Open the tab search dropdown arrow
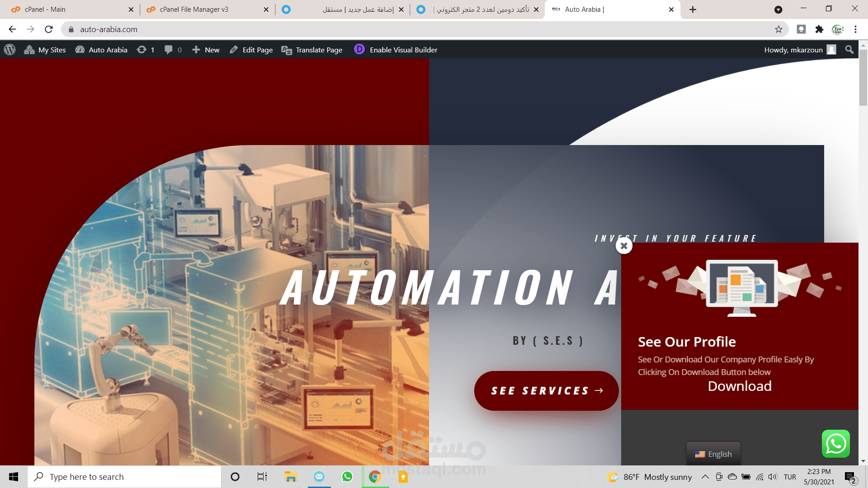This screenshot has height=488, width=868. (x=778, y=9)
